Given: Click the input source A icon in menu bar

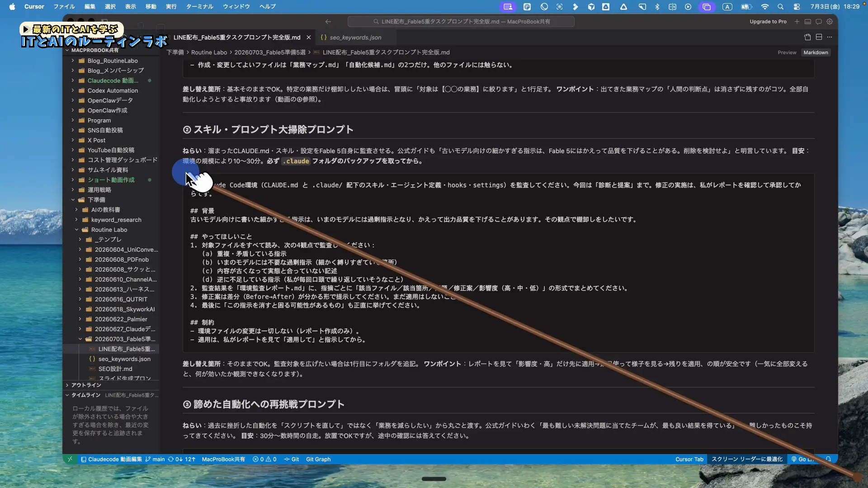Looking at the screenshot, I should [727, 6].
